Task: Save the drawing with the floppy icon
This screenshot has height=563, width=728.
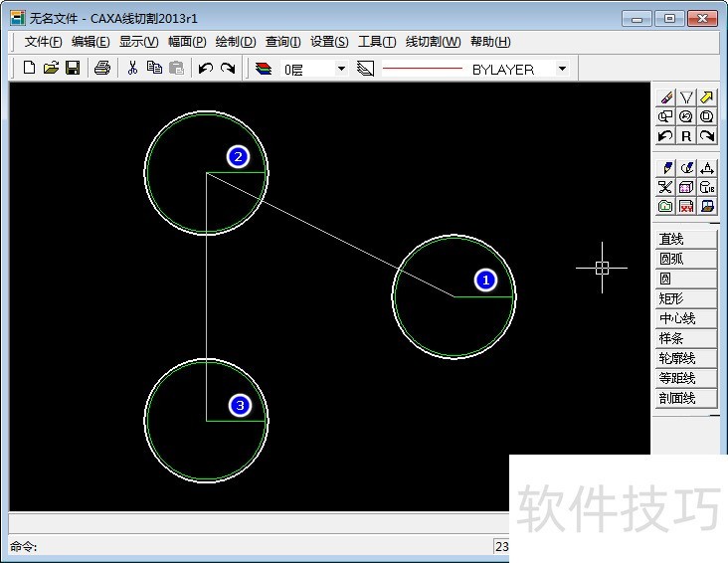Action: 73,69
